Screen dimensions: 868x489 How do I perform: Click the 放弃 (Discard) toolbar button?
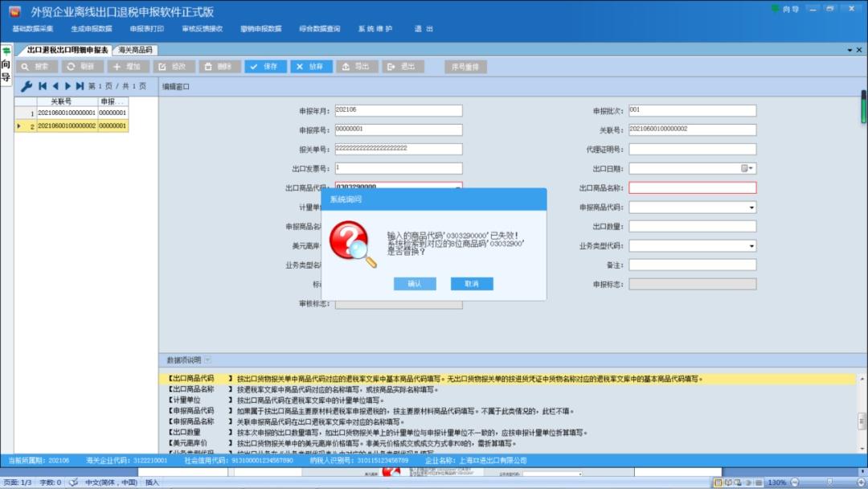[311, 67]
